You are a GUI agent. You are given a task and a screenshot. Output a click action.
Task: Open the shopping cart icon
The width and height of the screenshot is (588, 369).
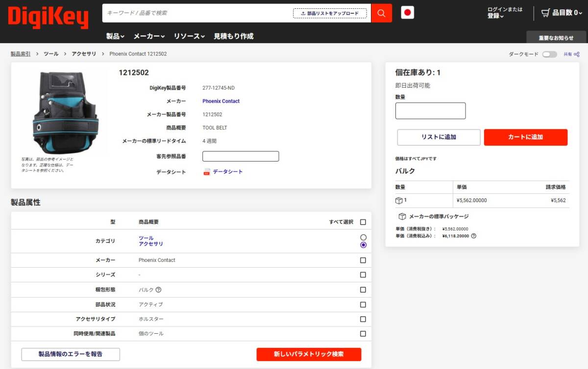(x=545, y=13)
